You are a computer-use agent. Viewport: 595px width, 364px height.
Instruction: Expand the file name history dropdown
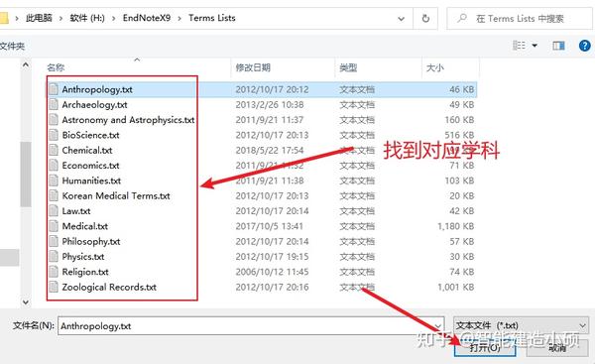coord(437,325)
